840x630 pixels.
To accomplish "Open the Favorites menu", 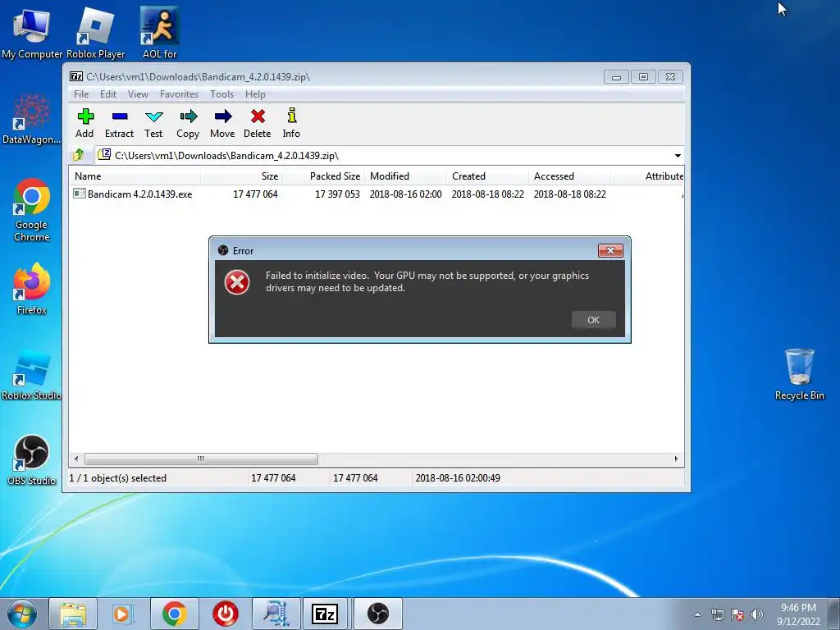I will click(179, 94).
